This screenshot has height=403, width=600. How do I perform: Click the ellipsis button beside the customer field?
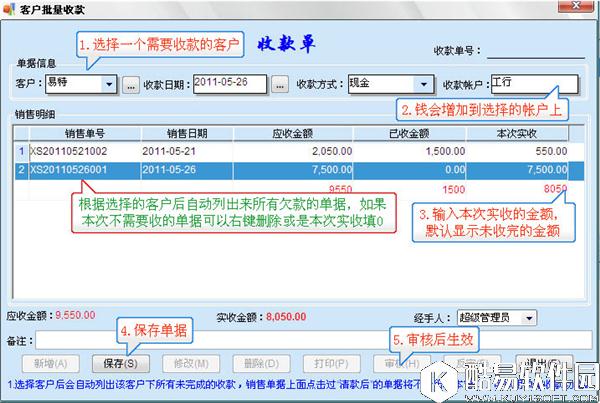(x=131, y=85)
